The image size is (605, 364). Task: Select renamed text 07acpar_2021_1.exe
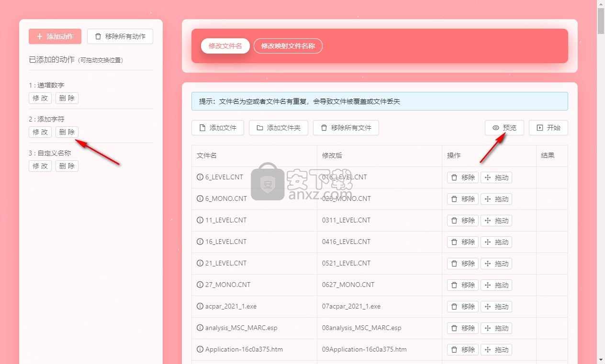(351, 306)
